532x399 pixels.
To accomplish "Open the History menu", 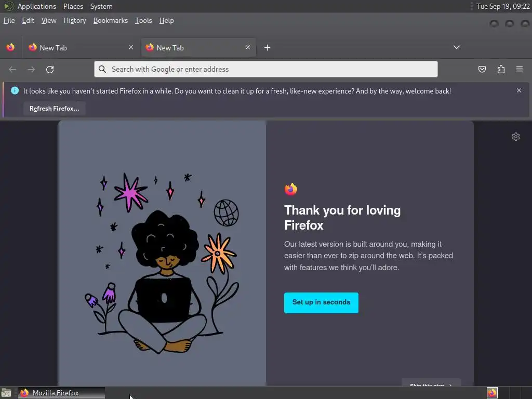I will [x=75, y=21].
